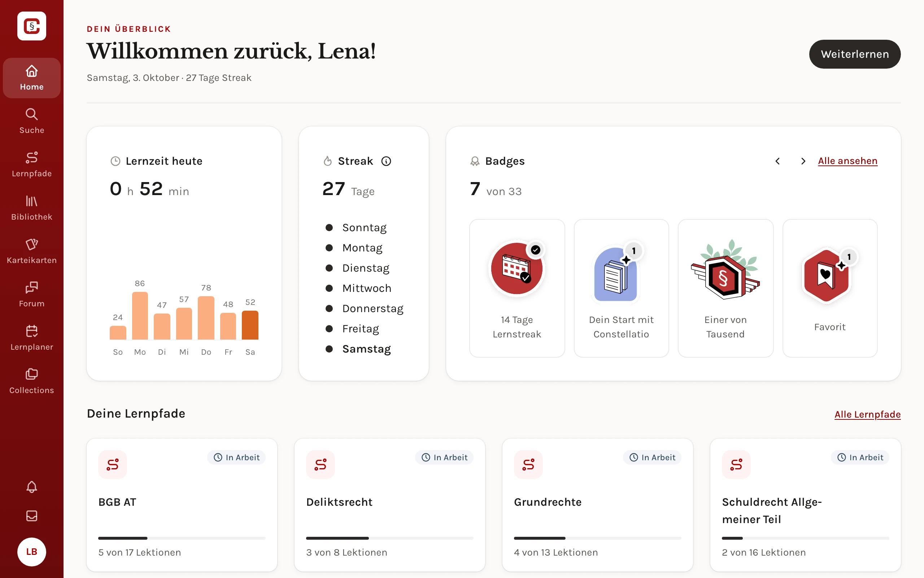This screenshot has height=578, width=924.
Task: Click the Grundrechte path icon
Action: click(528, 465)
